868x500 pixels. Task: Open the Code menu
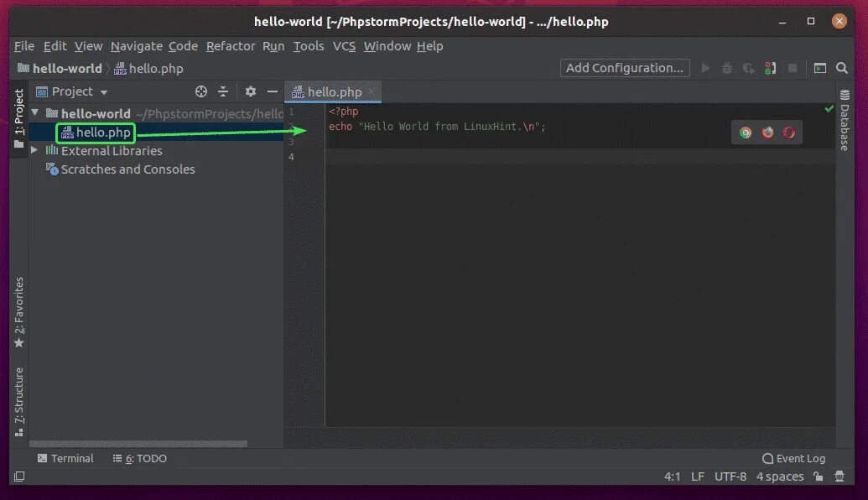pos(183,46)
